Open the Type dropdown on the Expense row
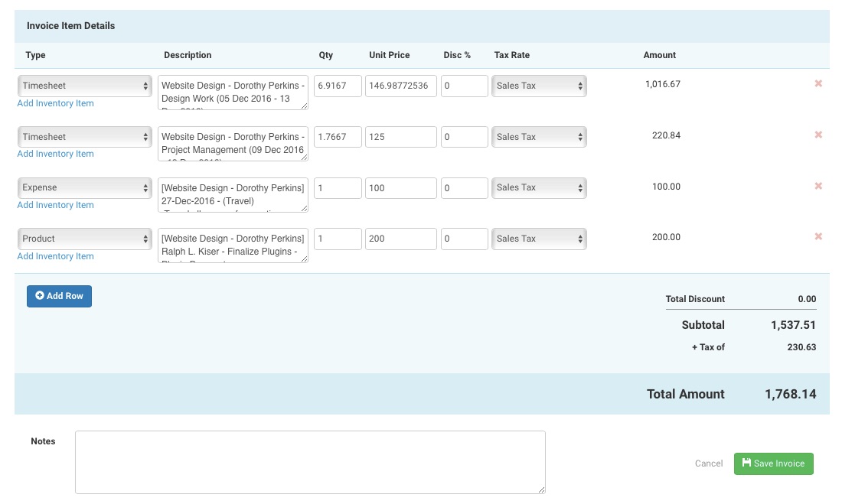The width and height of the screenshot is (842, 504). [x=84, y=187]
